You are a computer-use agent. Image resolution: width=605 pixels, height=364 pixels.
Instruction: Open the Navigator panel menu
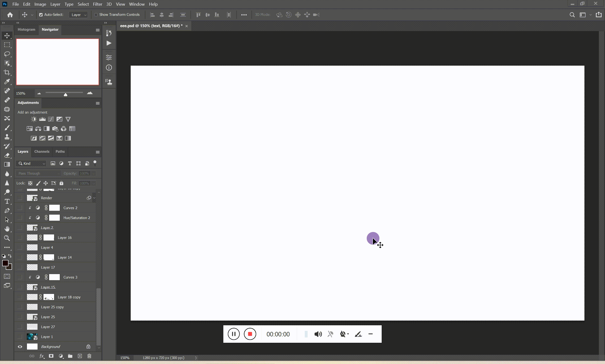(98, 30)
